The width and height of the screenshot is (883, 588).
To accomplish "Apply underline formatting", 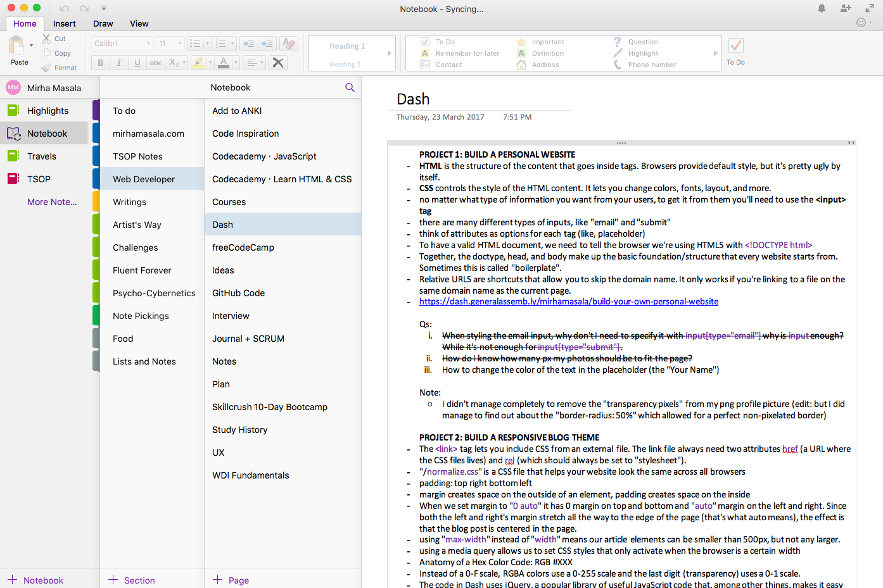I will (137, 63).
